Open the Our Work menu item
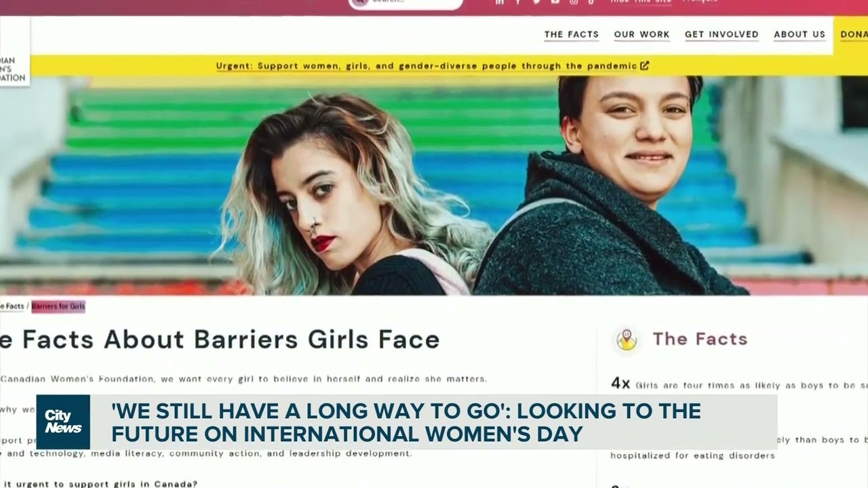Viewport: 868px width, 488px height. click(642, 35)
